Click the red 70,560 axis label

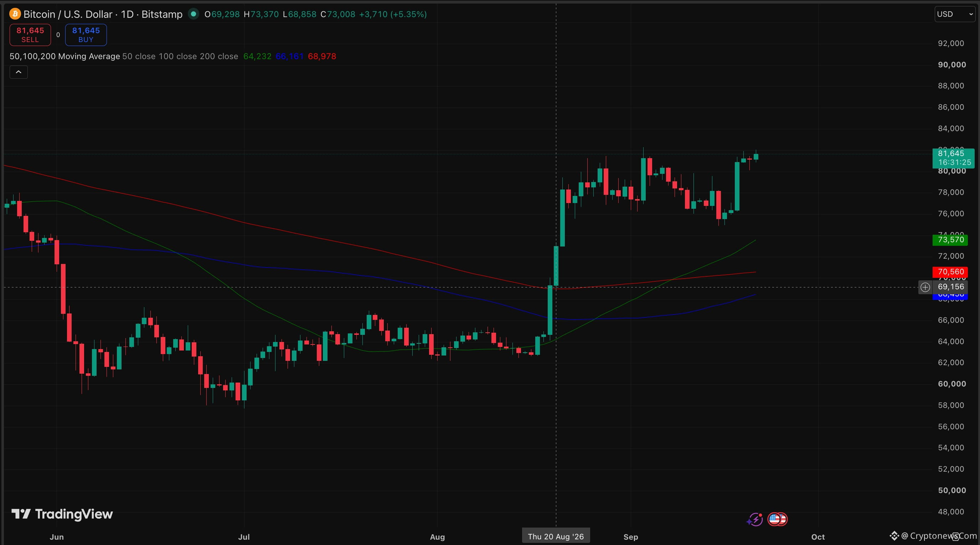coord(950,272)
